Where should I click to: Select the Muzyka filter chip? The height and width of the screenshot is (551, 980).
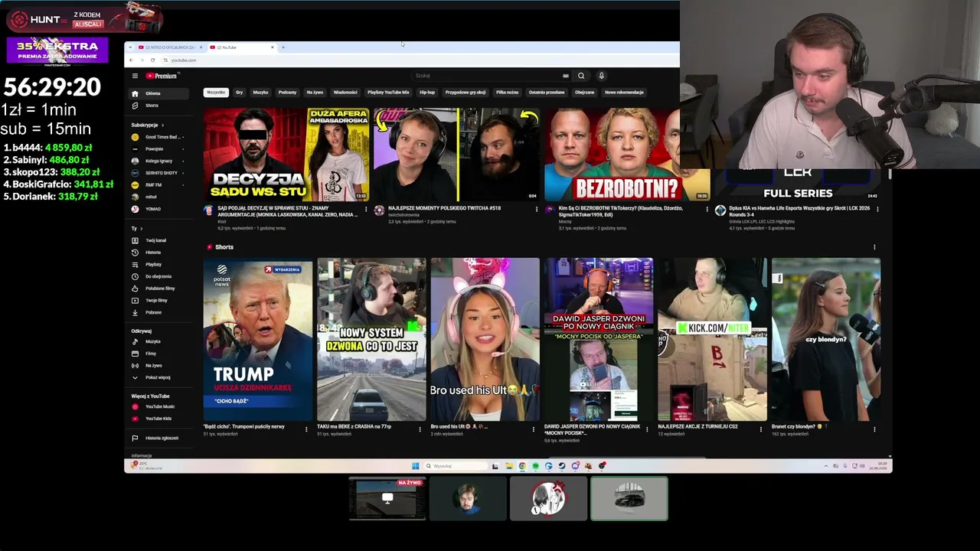tap(260, 93)
